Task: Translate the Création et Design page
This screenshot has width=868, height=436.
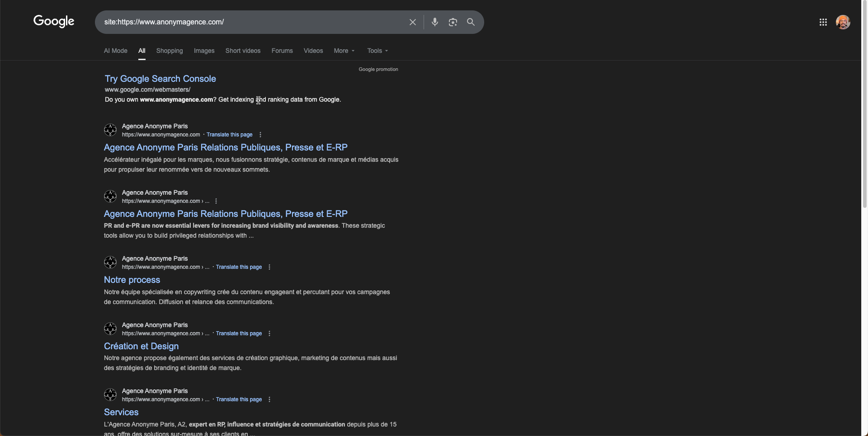Action: (x=239, y=333)
